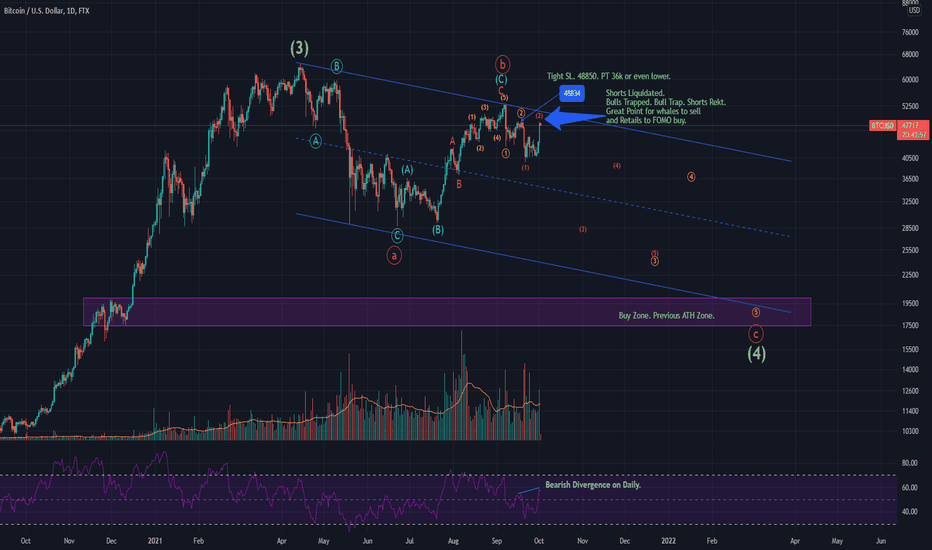Image resolution: width=932 pixels, height=550 pixels.
Task: Click the 40500 price axis label
Action: [910, 158]
